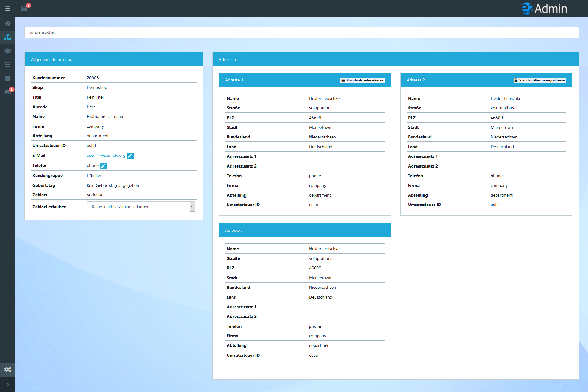Click the Zahlart value Vorkasse

[95, 195]
